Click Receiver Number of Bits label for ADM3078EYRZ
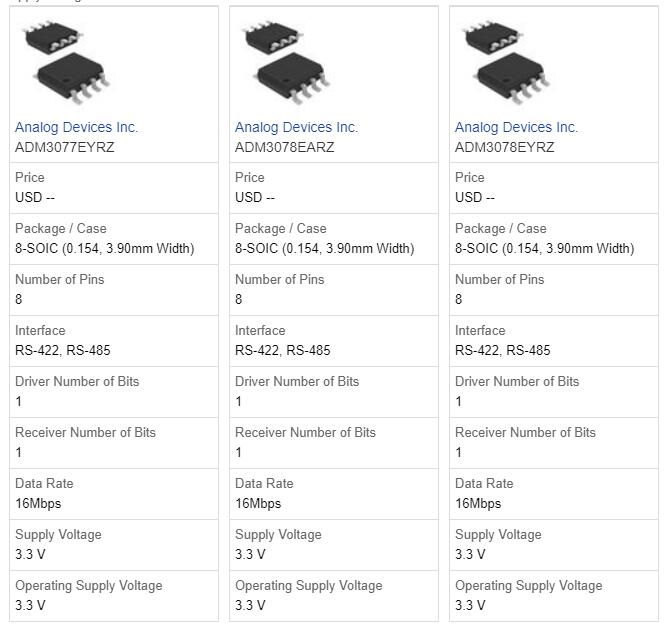 525,432
